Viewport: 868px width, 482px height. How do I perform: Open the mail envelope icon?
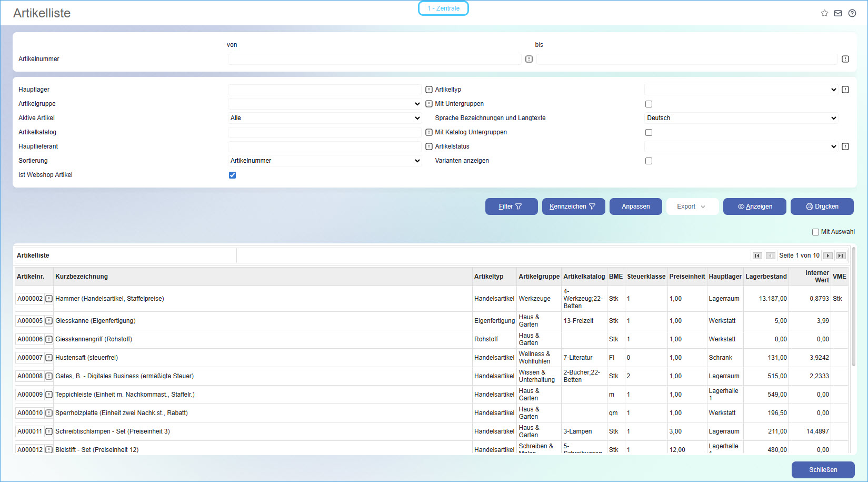(838, 13)
